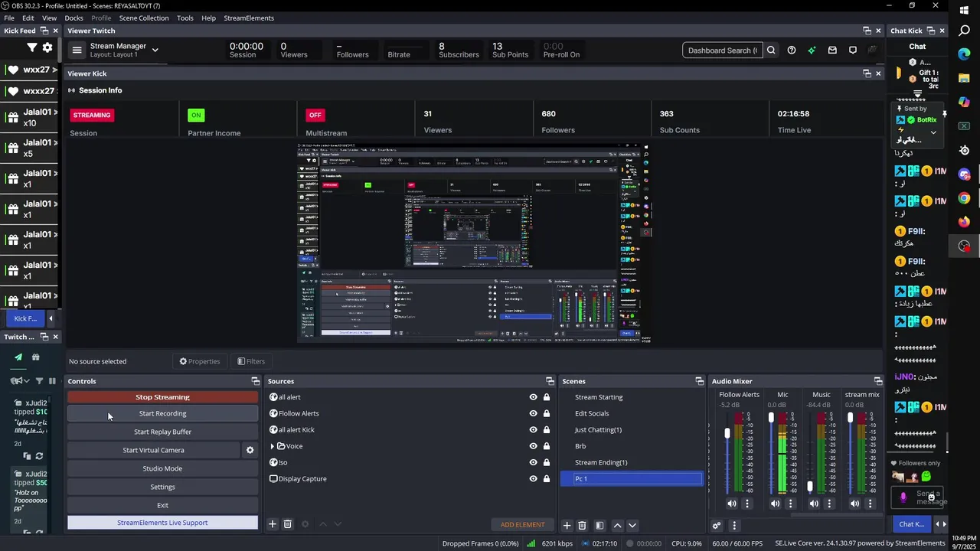Unlock the 'Voice' source group
Viewport: 980px width, 551px height.
click(547, 446)
